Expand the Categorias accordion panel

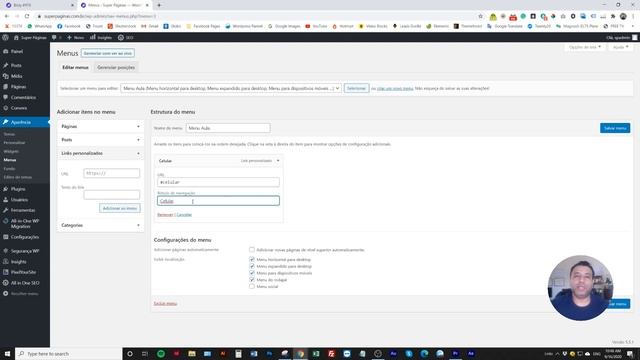tap(100, 225)
